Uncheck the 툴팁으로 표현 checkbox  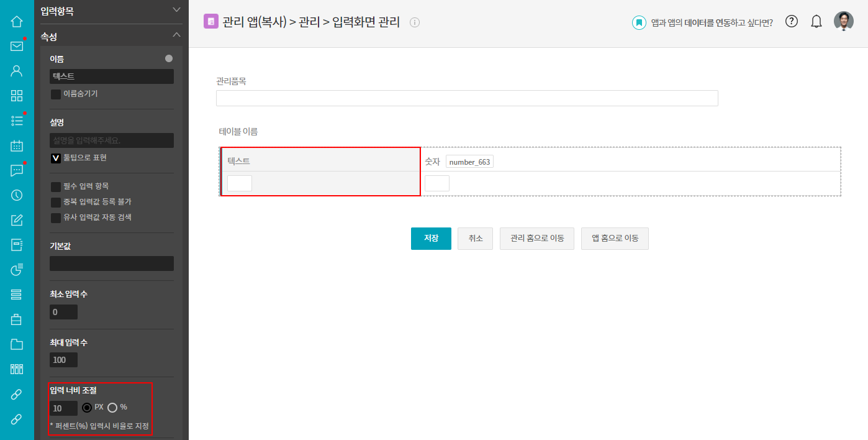pyautogui.click(x=56, y=158)
